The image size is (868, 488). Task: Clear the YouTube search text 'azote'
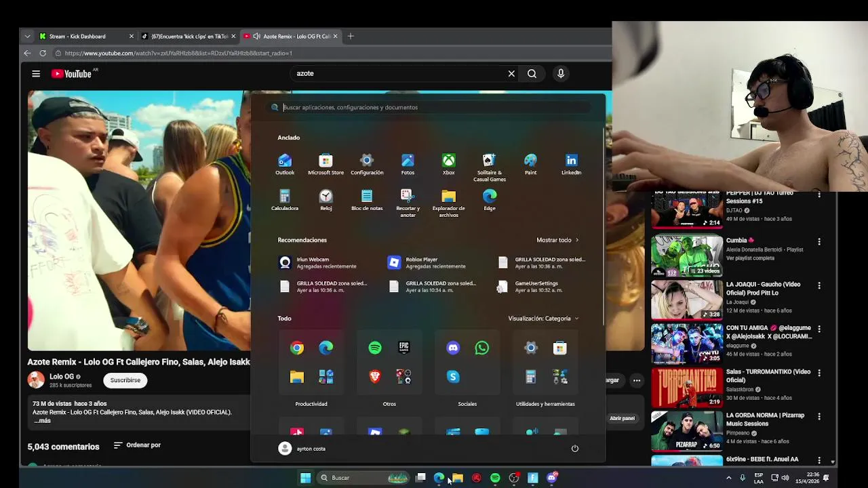point(511,73)
